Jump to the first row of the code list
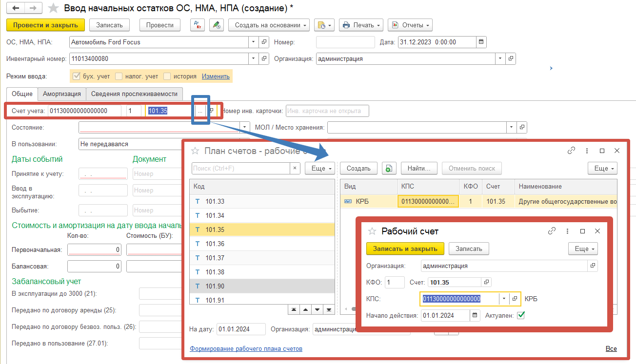Screen dimensions: 636x364 [x=294, y=309]
